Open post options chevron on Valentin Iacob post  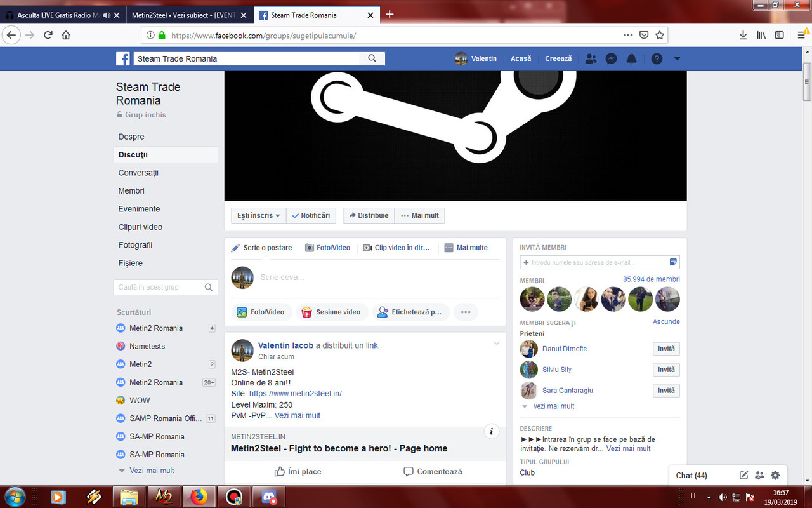pyautogui.click(x=497, y=344)
